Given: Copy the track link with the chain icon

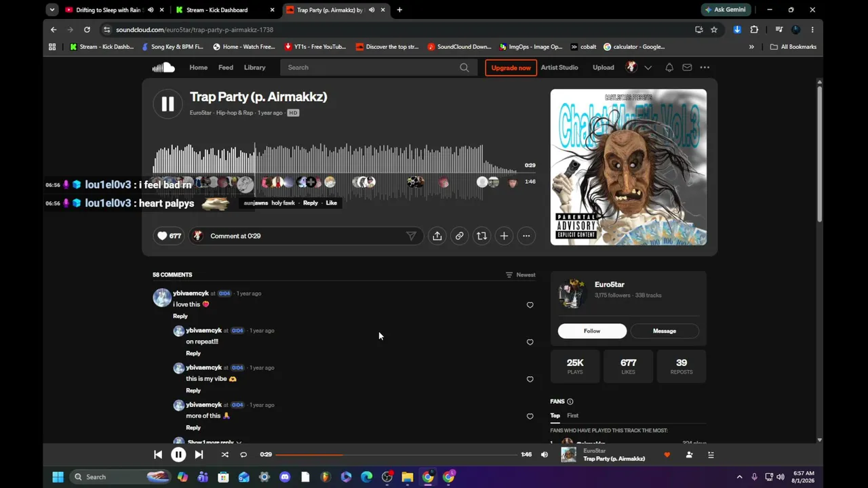Looking at the screenshot, I should coord(459,236).
